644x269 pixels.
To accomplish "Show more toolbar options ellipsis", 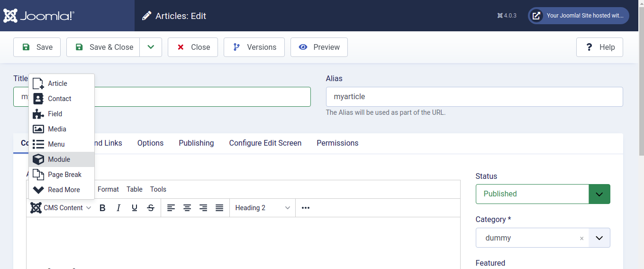I will click(306, 208).
